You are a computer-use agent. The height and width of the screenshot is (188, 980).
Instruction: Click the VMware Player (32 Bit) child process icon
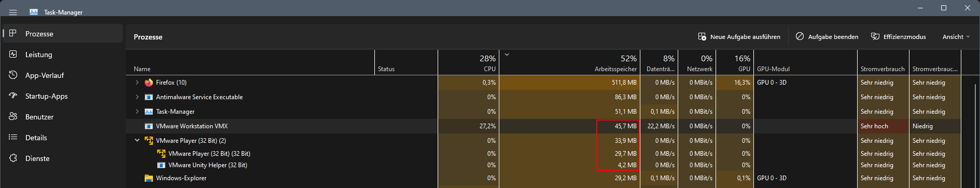[x=161, y=154]
